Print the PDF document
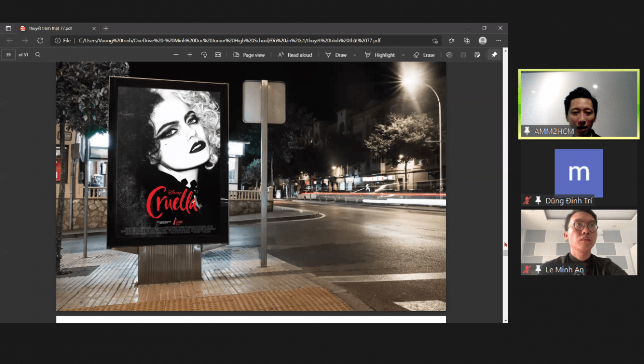Screen dimensions: 644x364 coord(449,55)
